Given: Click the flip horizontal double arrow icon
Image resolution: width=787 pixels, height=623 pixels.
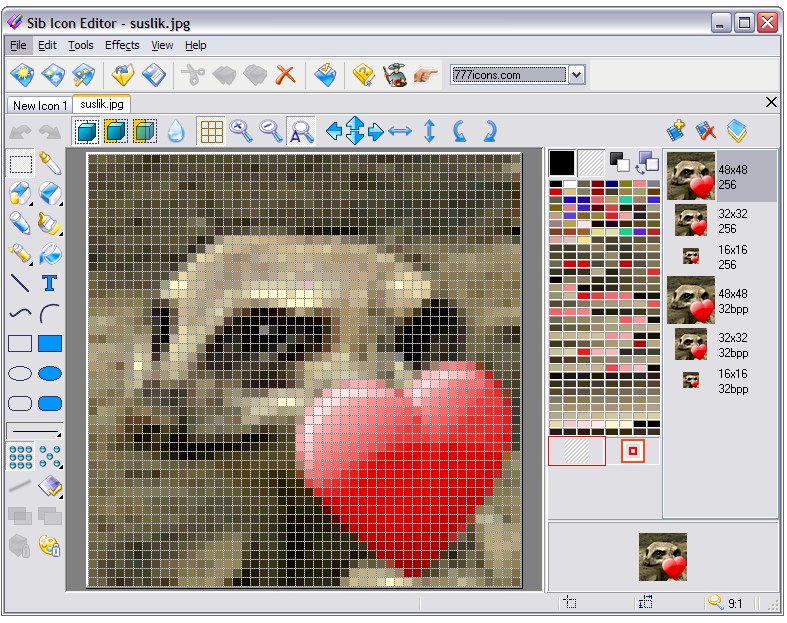Looking at the screenshot, I should click(400, 132).
